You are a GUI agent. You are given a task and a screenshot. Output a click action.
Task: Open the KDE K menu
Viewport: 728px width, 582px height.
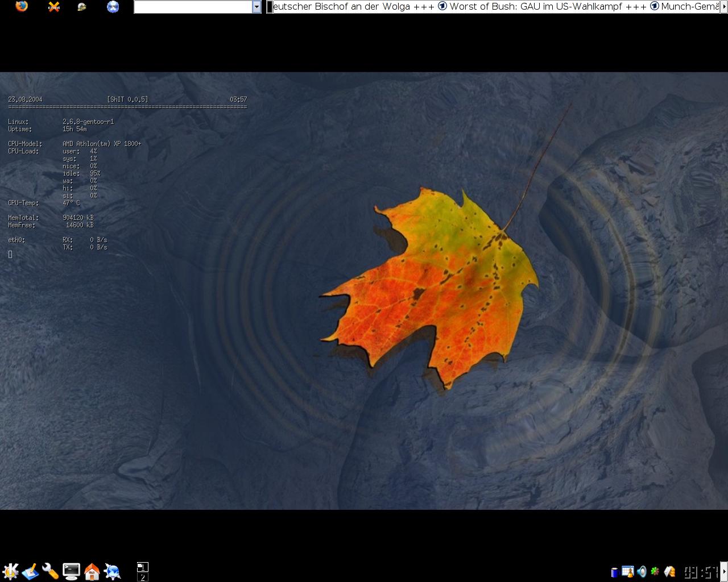[x=10, y=571]
